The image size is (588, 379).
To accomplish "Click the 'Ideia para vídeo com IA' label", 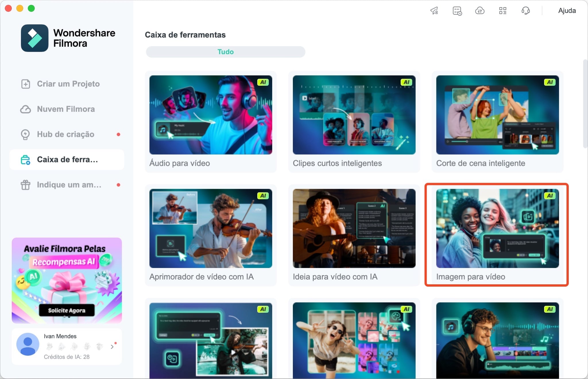I will tap(335, 277).
